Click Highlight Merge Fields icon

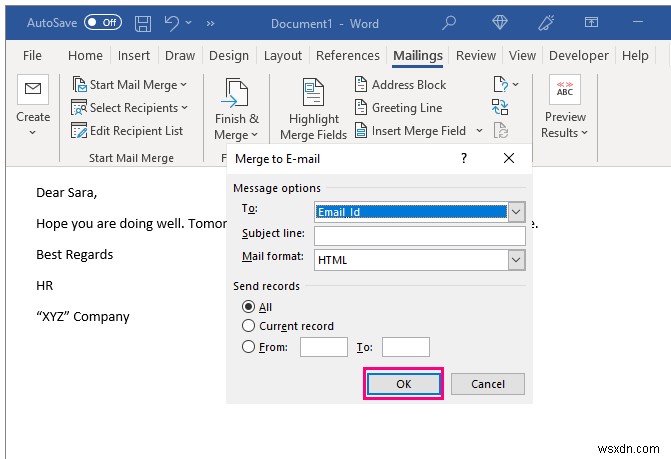313,92
